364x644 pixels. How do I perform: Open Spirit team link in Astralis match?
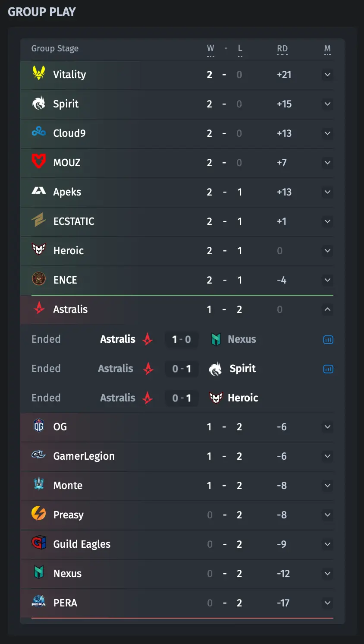[x=243, y=369]
